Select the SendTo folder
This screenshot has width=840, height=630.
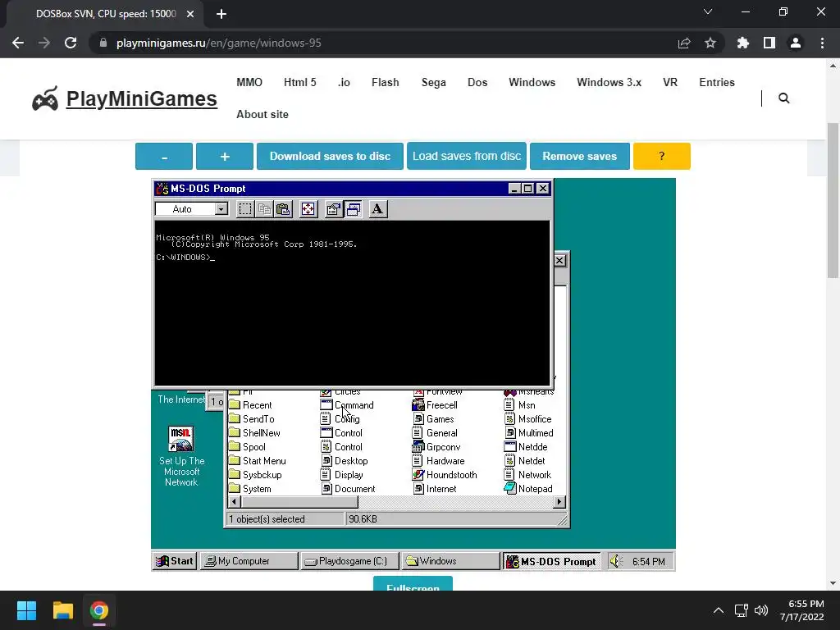[251, 419]
